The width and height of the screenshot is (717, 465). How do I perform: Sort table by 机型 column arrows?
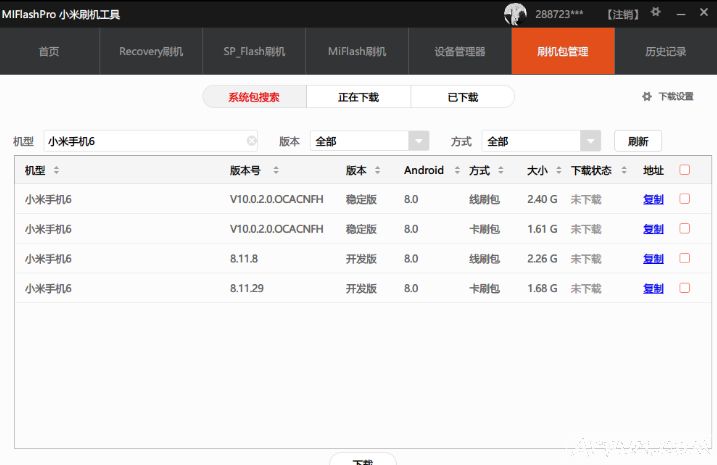click(57, 171)
